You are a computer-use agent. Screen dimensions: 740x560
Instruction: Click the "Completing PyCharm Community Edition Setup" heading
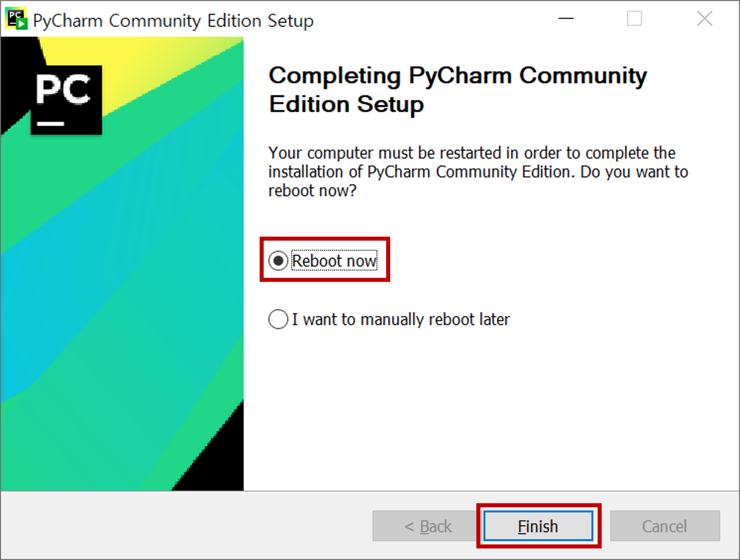pyautogui.click(x=458, y=90)
